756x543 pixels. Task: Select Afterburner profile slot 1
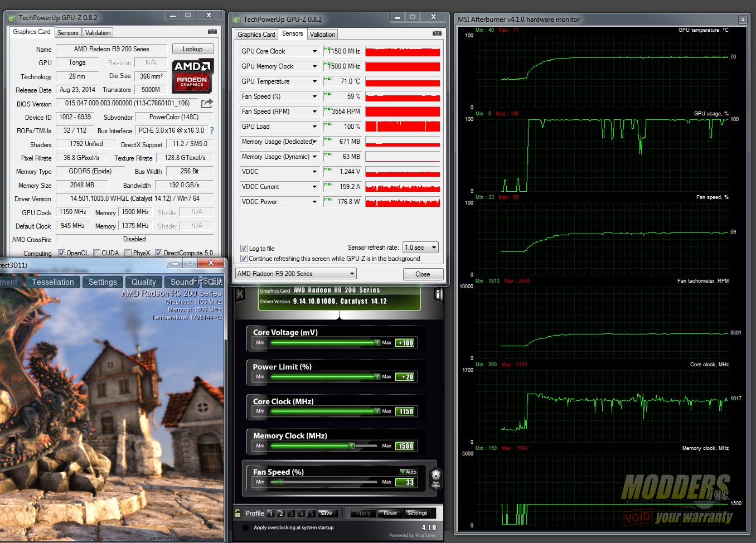coord(270,513)
